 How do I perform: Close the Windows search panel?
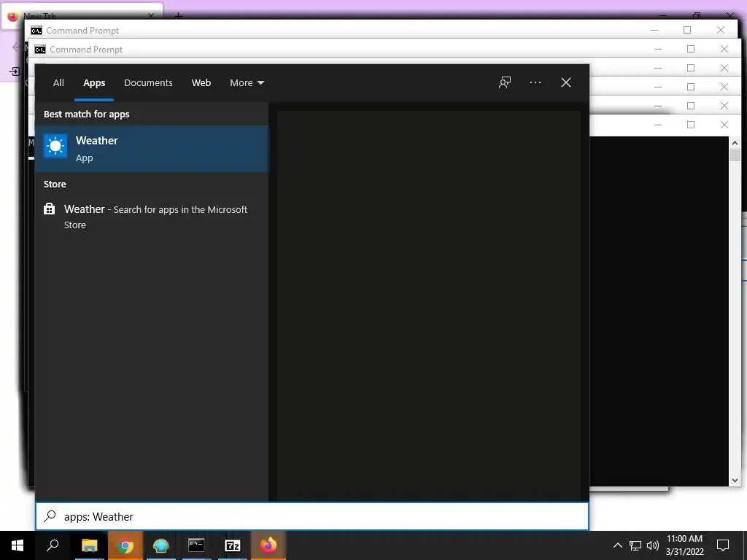coord(566,82)
